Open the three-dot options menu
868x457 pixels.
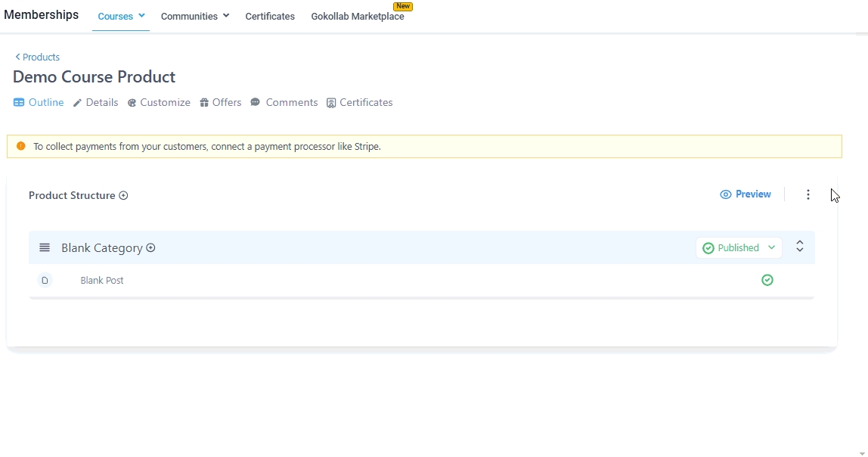pyautogui.click(x=808, y=195)
